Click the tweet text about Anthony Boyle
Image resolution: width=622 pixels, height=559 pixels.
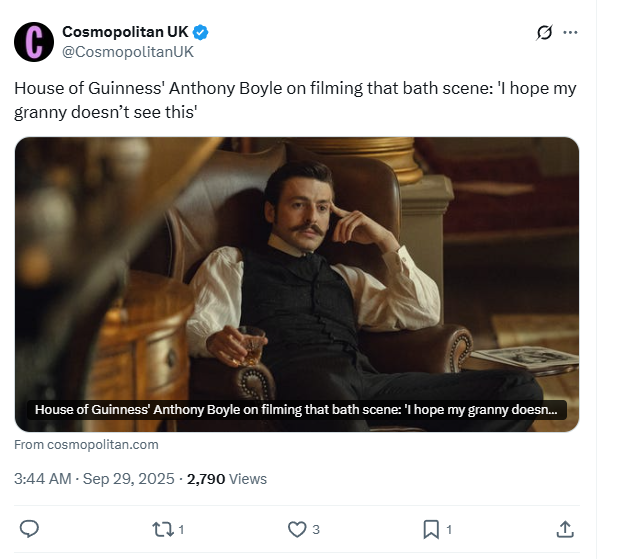click(x=295, y=101)
